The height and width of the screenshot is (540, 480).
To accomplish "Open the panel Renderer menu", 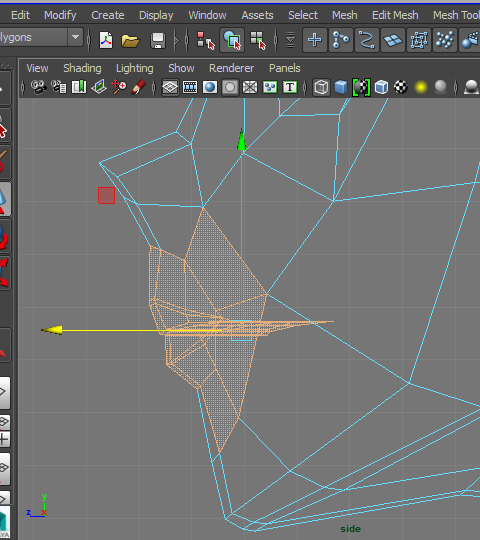I will pyautogui.click(x=231, y=68).
